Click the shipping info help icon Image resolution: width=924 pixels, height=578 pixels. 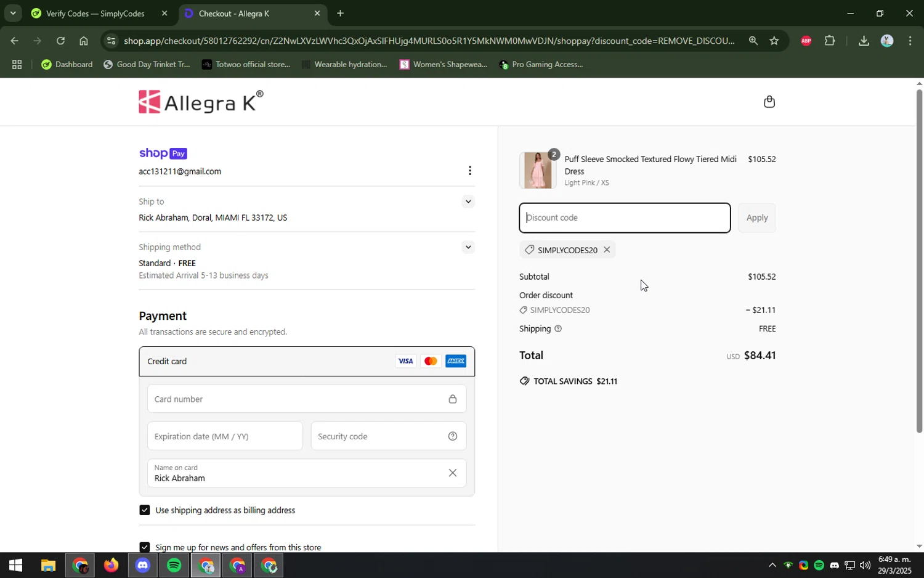[558, 329]
